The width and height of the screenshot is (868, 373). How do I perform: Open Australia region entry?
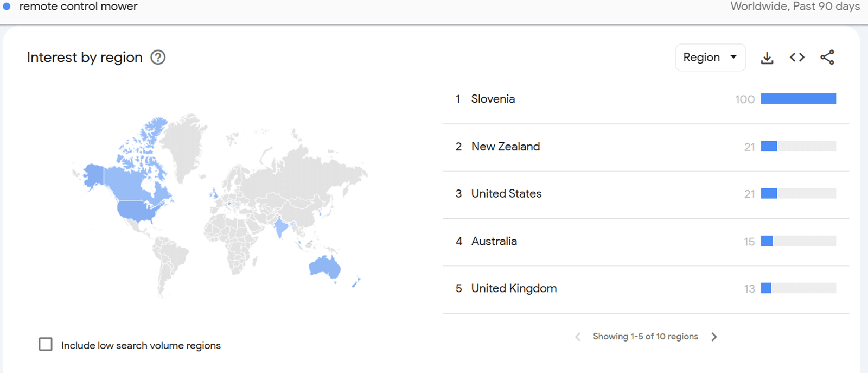[x=494, y=241]
